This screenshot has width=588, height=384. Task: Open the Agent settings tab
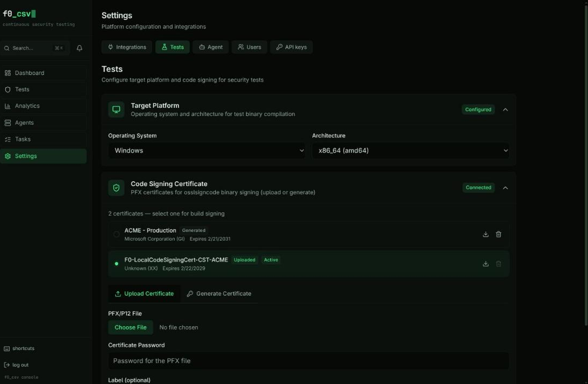[211, 47]
